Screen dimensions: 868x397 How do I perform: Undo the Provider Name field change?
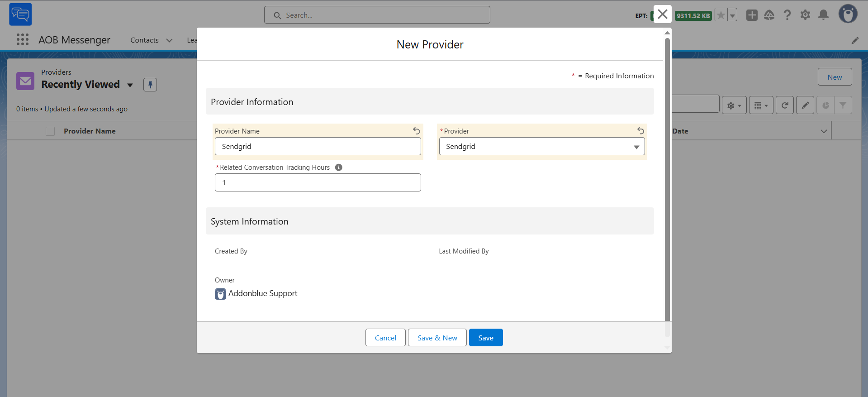pyautogui.click(x=417, y=131)
